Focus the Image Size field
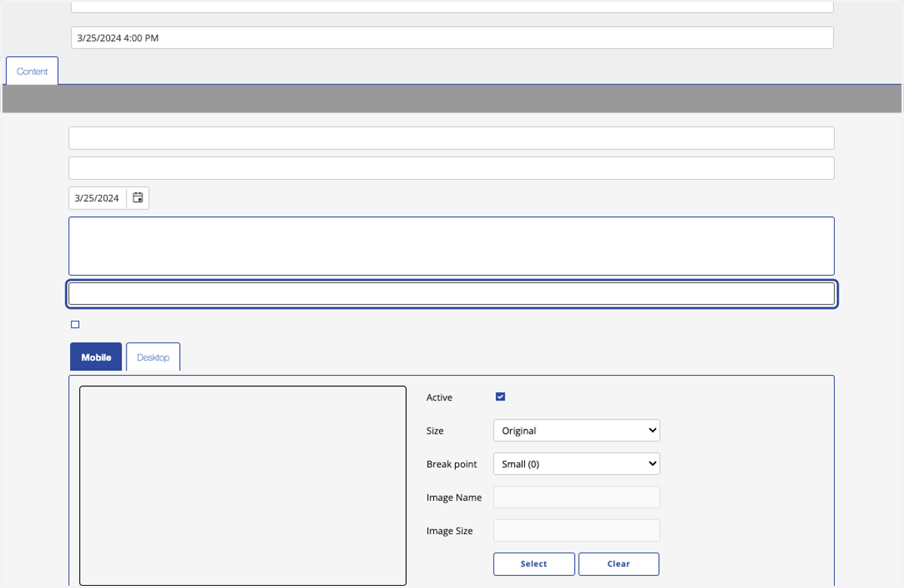The image size is (904, 588). [576, 530]
